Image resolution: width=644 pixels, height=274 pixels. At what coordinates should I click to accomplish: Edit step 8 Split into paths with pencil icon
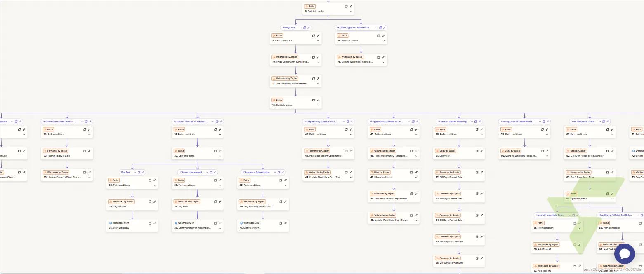pyautogui.click(x=351, y=6)
